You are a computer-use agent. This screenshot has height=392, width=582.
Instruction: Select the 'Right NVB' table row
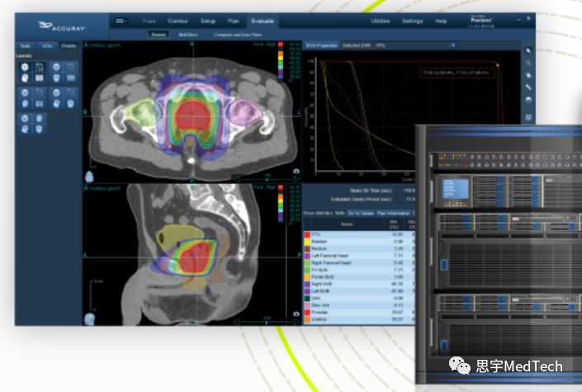(x=359, y=284)
